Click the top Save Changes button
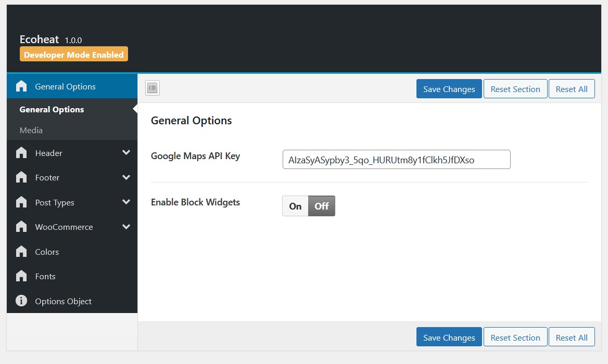The image size is (608, 364). (x=449, y=89)
